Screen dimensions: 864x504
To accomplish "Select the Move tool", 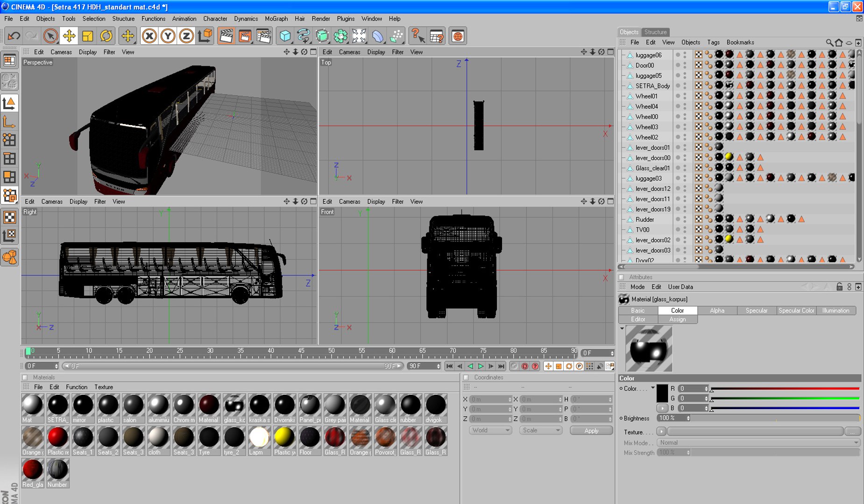I will click(x=69, y=36).
